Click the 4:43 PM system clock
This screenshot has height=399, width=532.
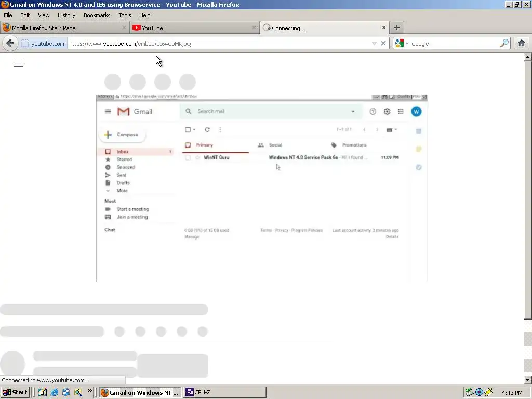coord(512,393)
